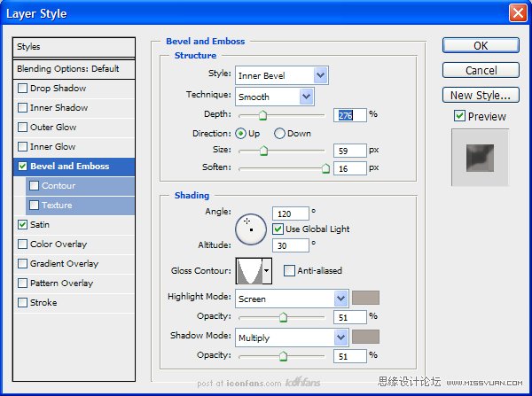Viewport: 532px width, 396px height.
Task: Select the Drop Shadow label in the styles list
Action: point(58,89)
